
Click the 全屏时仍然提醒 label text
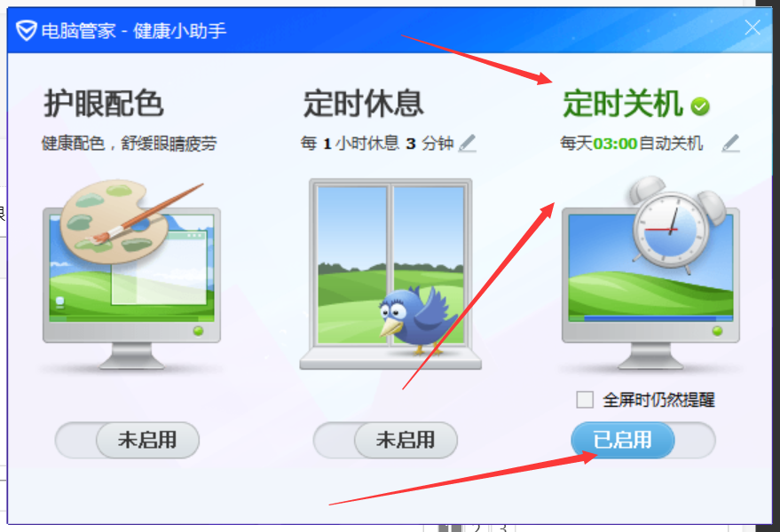658,400
